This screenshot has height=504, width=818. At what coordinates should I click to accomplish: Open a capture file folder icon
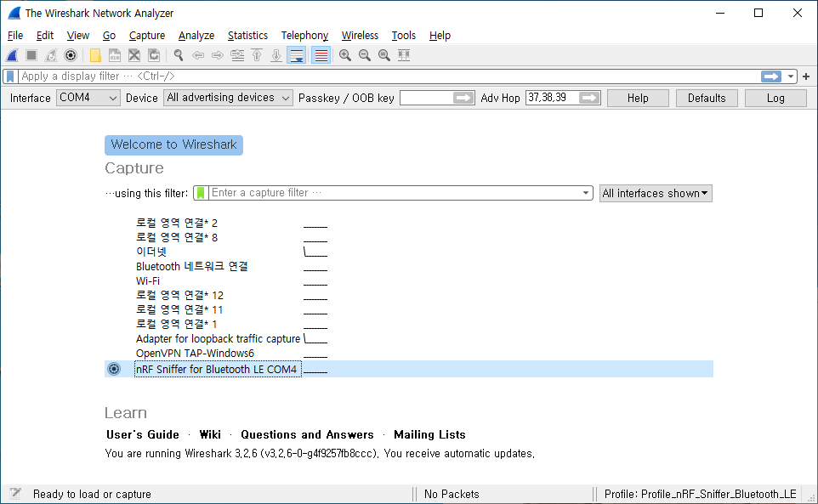pyautogui.click(x=95, y=55)
